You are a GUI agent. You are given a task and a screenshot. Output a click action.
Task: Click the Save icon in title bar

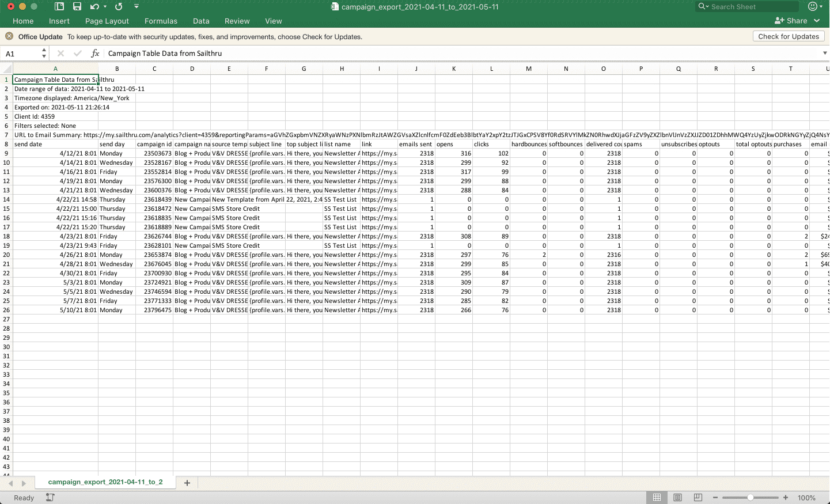point(77,6)
